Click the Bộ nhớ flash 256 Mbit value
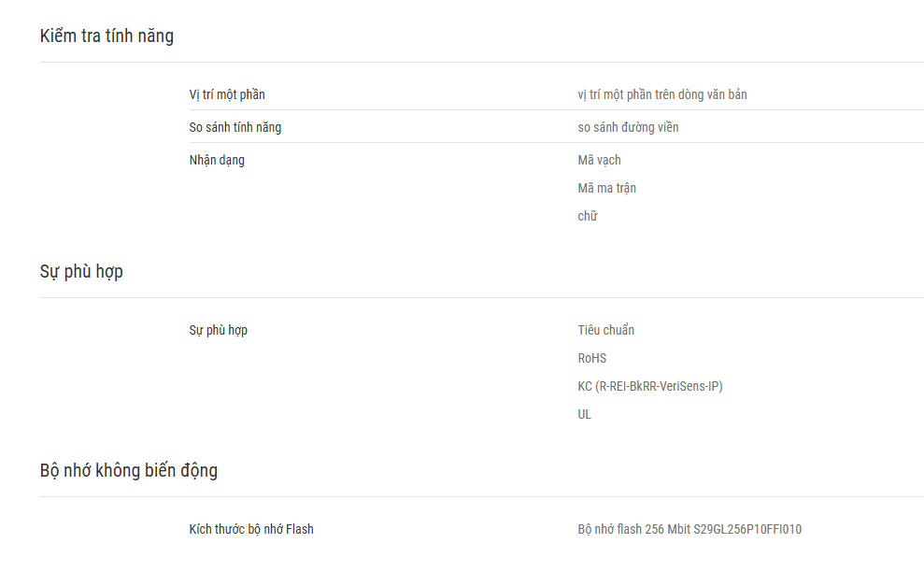This screenshot has width=924, height=572. tap(634, 530)
